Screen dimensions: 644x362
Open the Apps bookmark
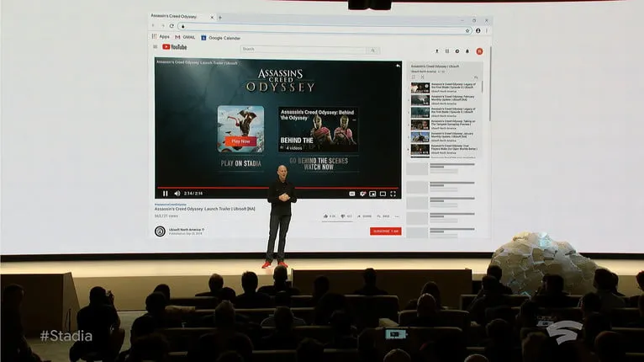coord(161,36)
